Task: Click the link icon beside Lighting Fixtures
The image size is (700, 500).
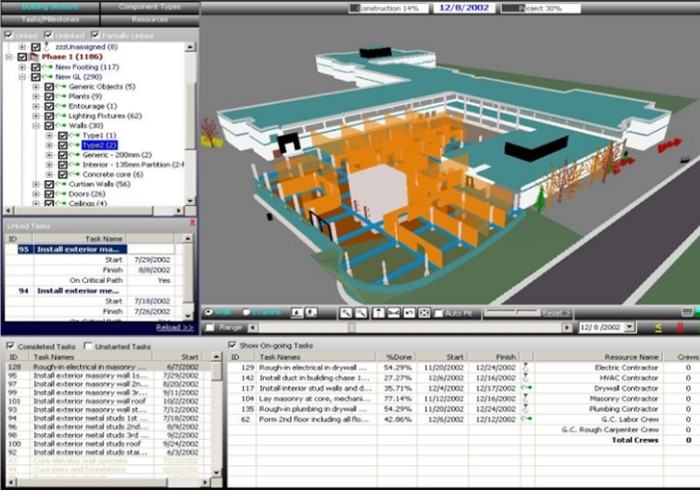Action: pos(61,116)
